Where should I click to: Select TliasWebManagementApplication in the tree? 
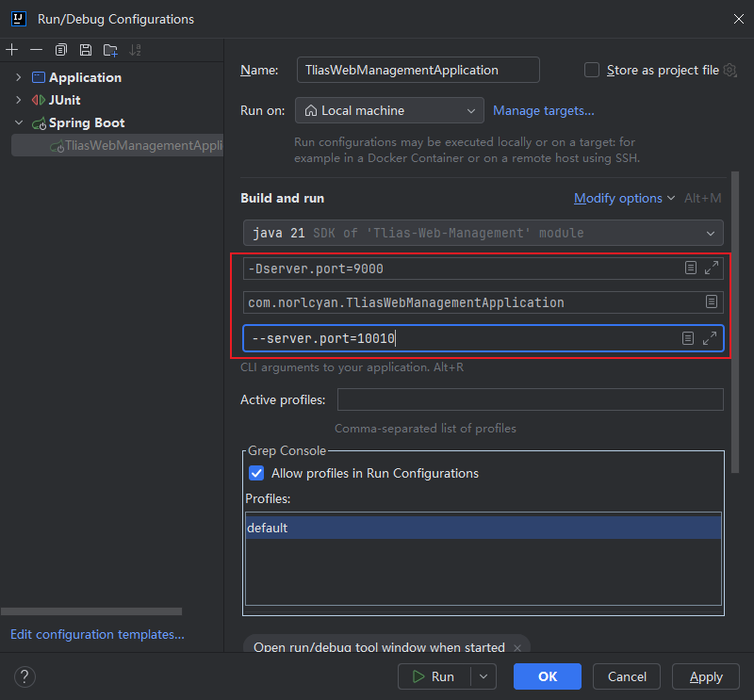[117, 145]
